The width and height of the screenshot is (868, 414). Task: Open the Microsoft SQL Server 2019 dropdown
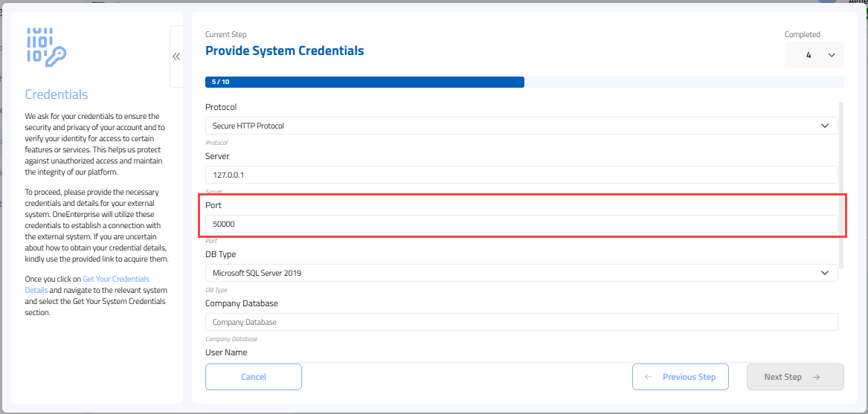521,273
